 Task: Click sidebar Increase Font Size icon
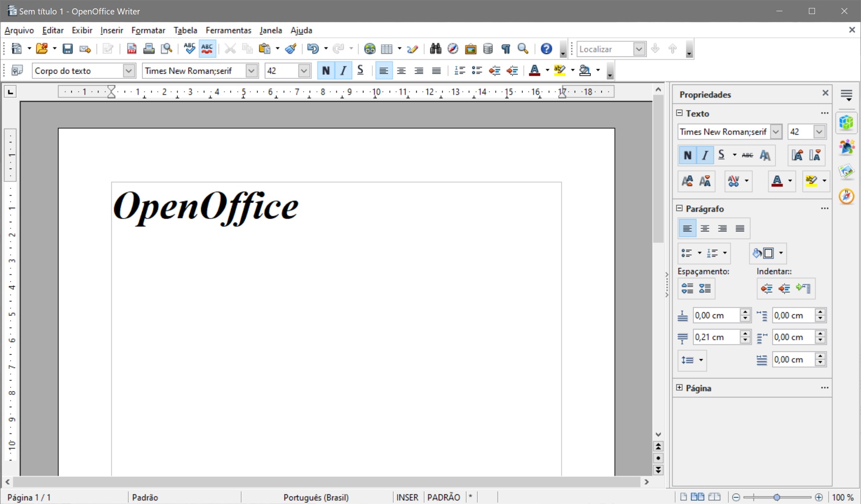coord(797,155)
